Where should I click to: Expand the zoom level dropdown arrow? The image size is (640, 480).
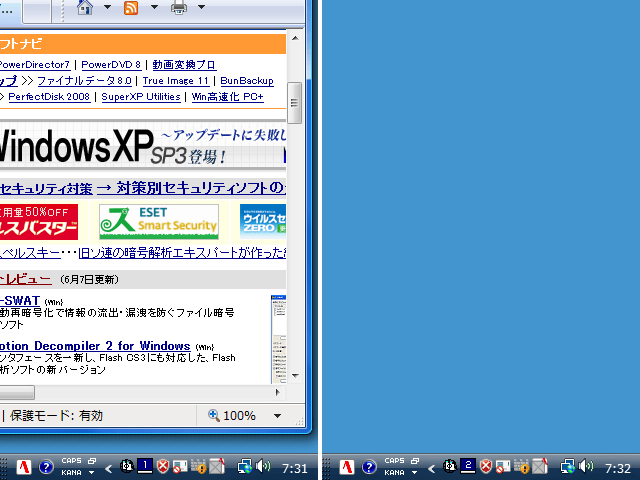[x=278, y=416]
